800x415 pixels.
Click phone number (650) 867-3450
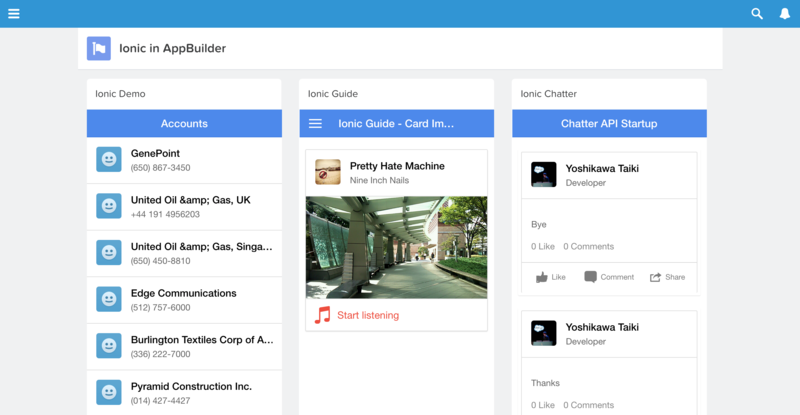click(x=160, y=168)
